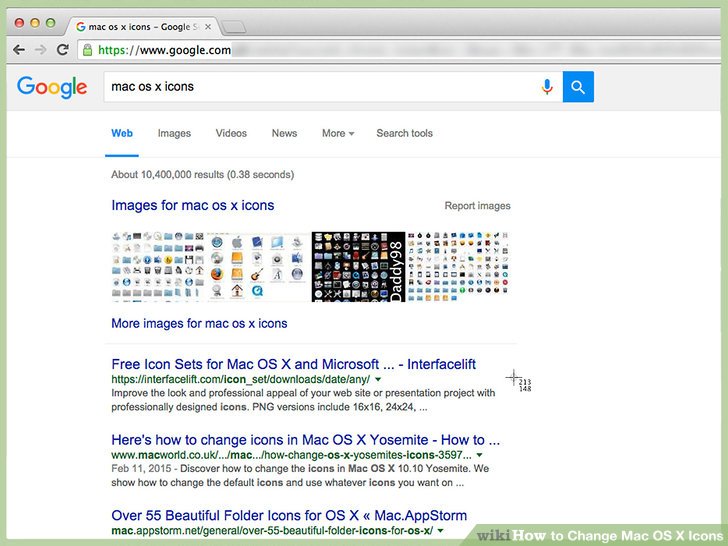Click the browser forward arrow
Screen dimensions: 728x546
point(41,50)
